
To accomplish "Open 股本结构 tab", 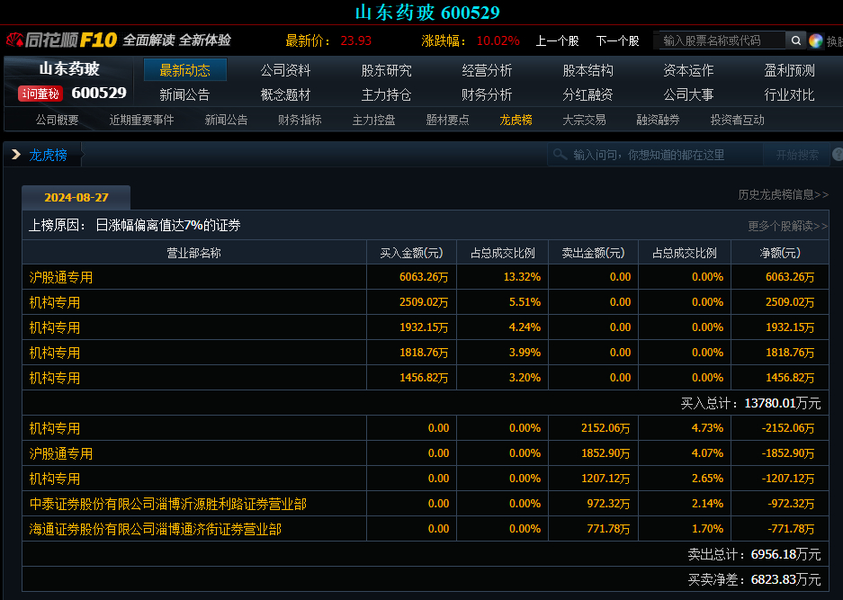I will 588,70.
